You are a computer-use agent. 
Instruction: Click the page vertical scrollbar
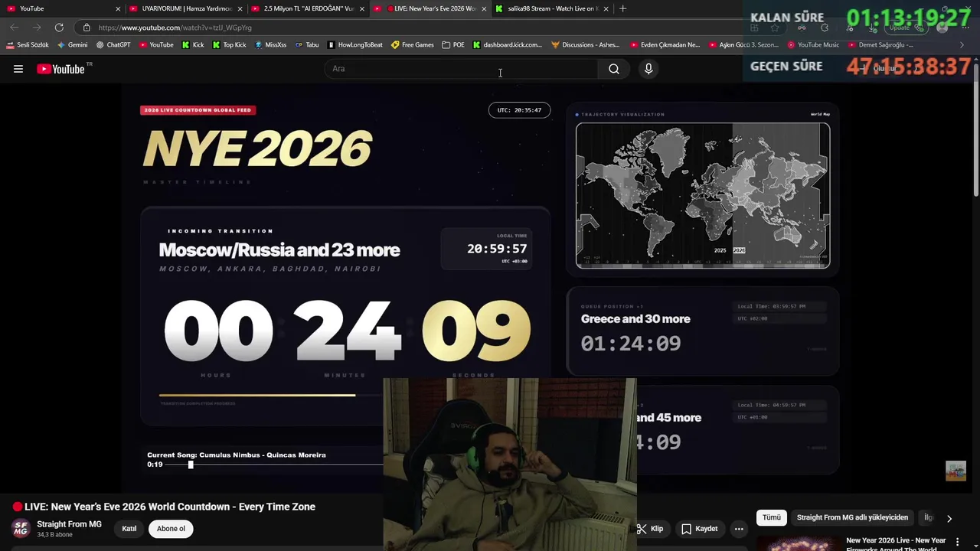click(x=976, y=130)
